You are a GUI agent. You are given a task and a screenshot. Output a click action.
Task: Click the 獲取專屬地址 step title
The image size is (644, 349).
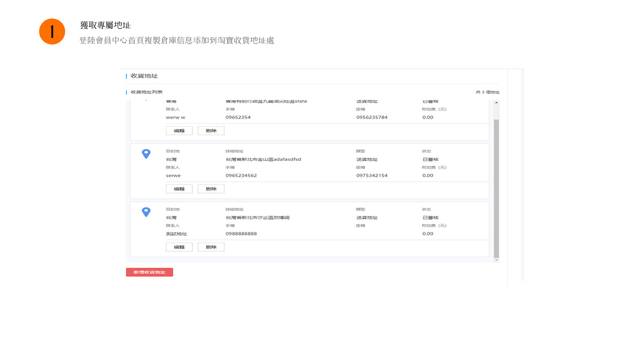click(105, 25)
